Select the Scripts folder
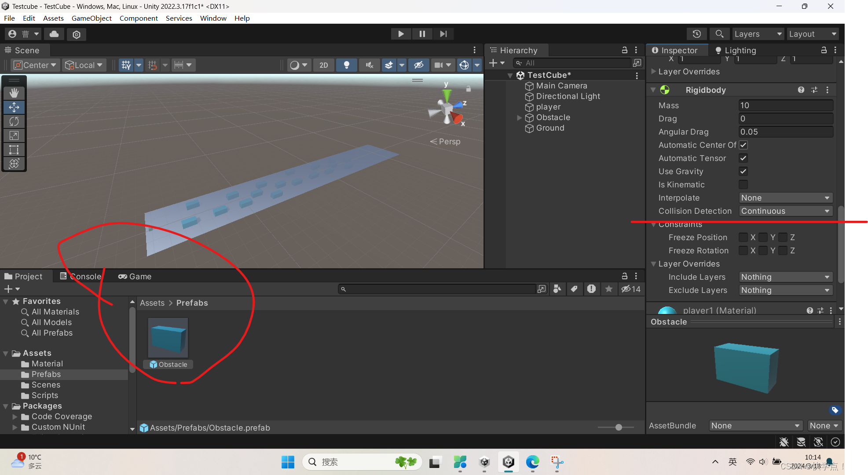This screenshot has width=868, height=475. click(x=44, y=395)
